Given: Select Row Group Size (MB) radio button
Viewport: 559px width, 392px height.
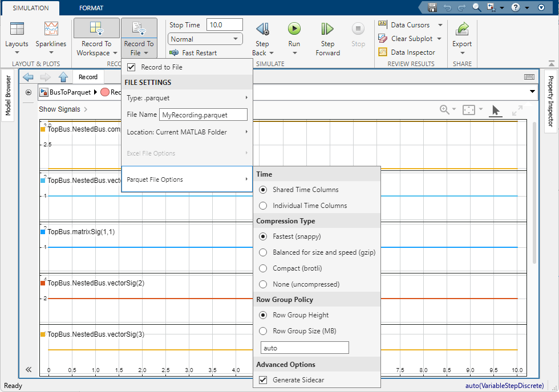Looking at the screenshot, I should 263,331.
